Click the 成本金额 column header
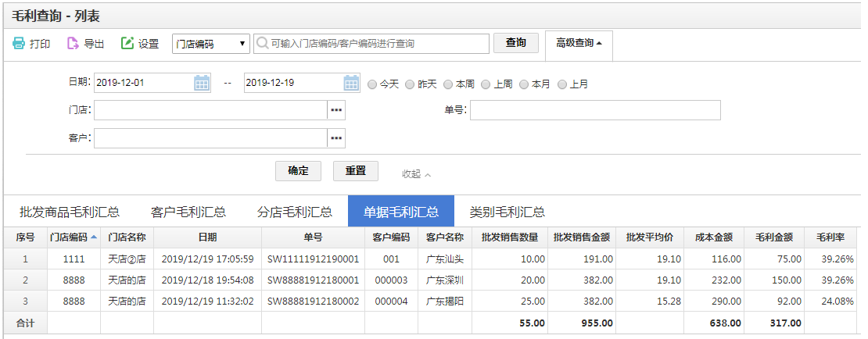The width and height of the screenshot is (868, 339). tap(714, 237)
